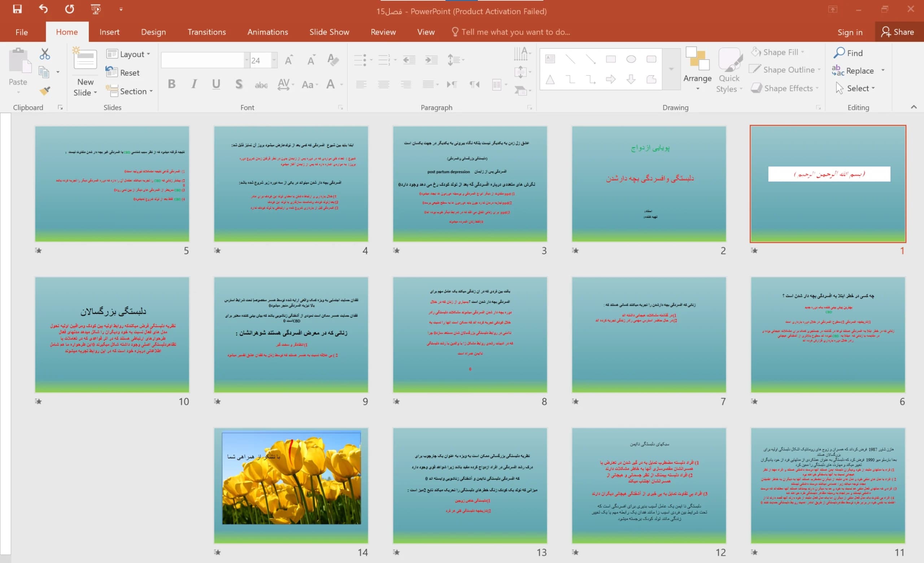Undo the last action

coord(44,9)
